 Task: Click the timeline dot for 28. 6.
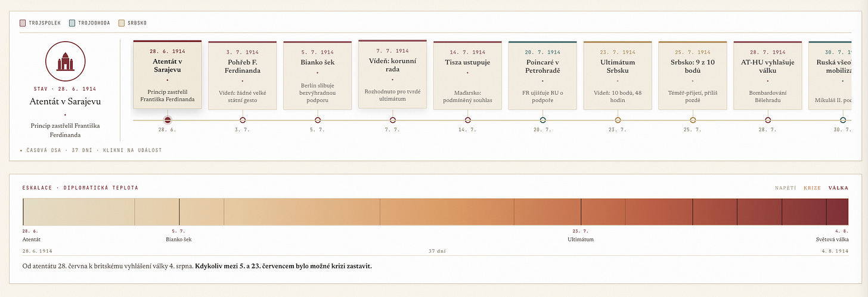pyautogui.click(x=168, y=120)
